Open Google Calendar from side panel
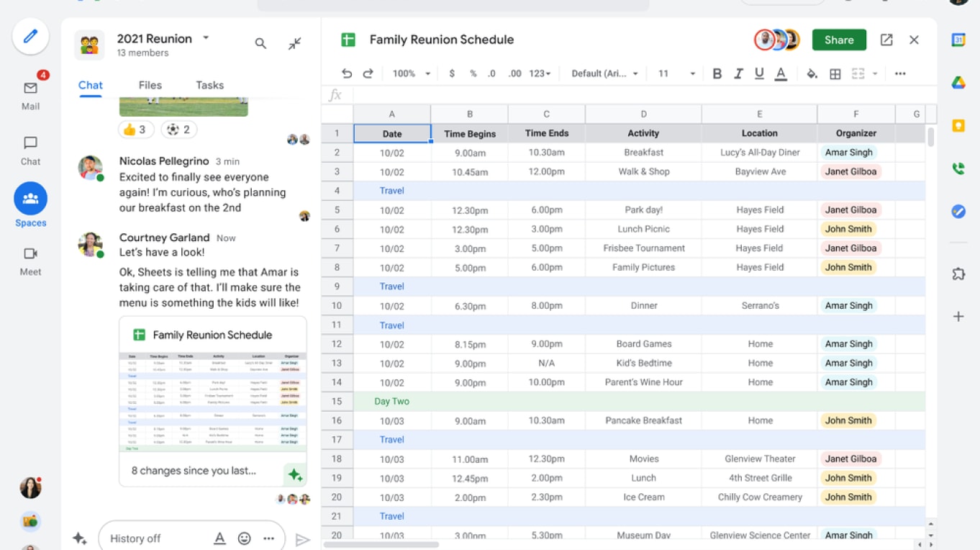The image size is (980, 550). [958, 40]
